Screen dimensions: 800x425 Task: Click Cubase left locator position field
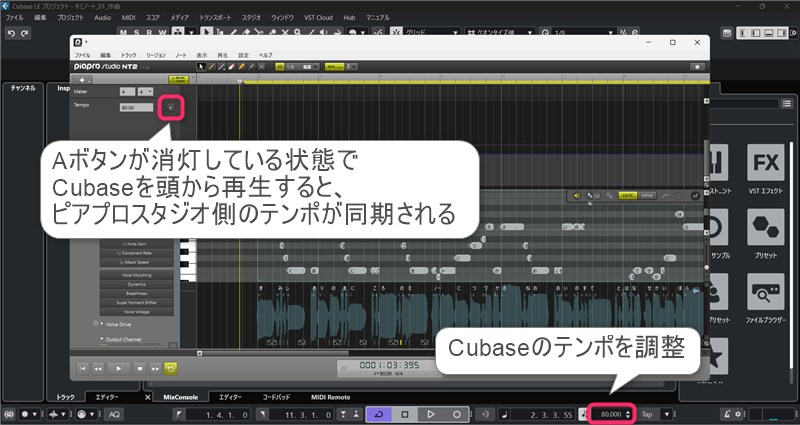tap(217, 415)
